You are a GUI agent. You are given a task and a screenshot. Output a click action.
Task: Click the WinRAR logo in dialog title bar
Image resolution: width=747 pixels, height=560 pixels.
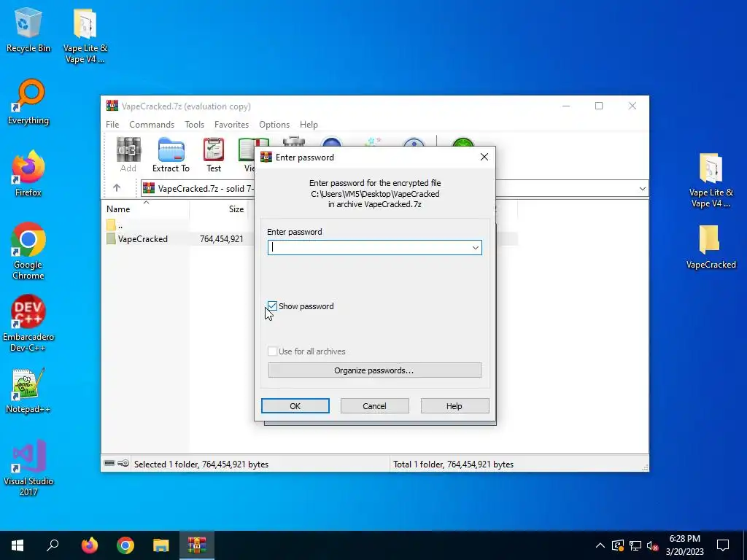tap(266, 157)
